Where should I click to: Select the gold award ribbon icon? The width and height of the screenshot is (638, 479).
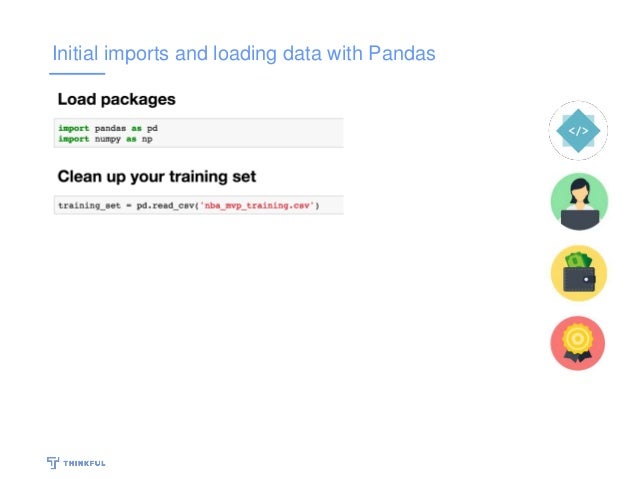coord(577,343)
